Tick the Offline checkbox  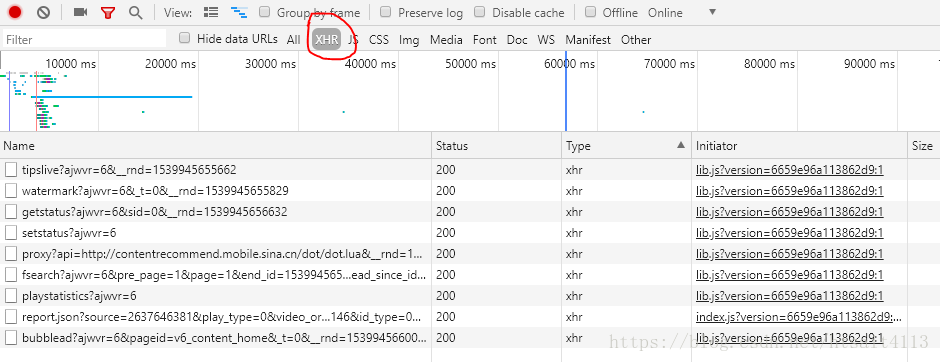point(590,12)
